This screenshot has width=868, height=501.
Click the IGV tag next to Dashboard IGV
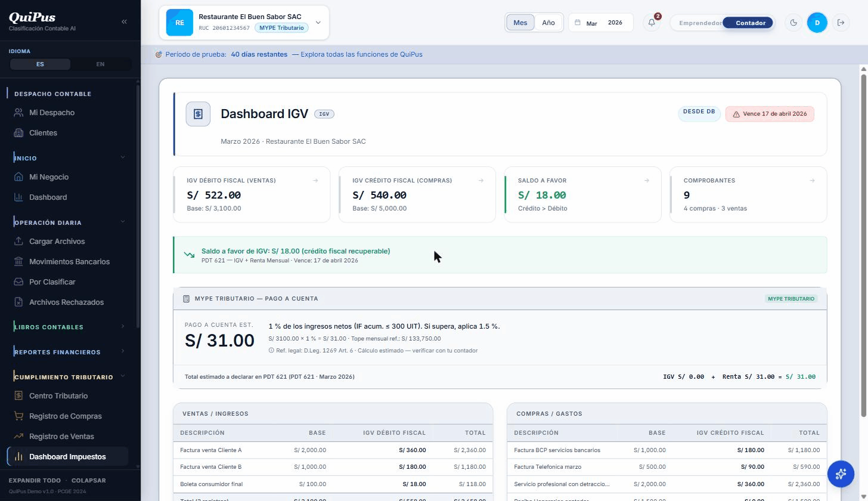[x=324, y=114]
